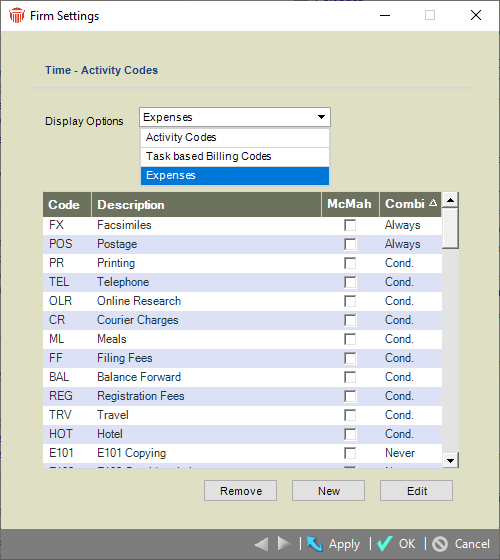
Task: Toggle McMah checkbox for Telephone row
Action: point(350,282)
